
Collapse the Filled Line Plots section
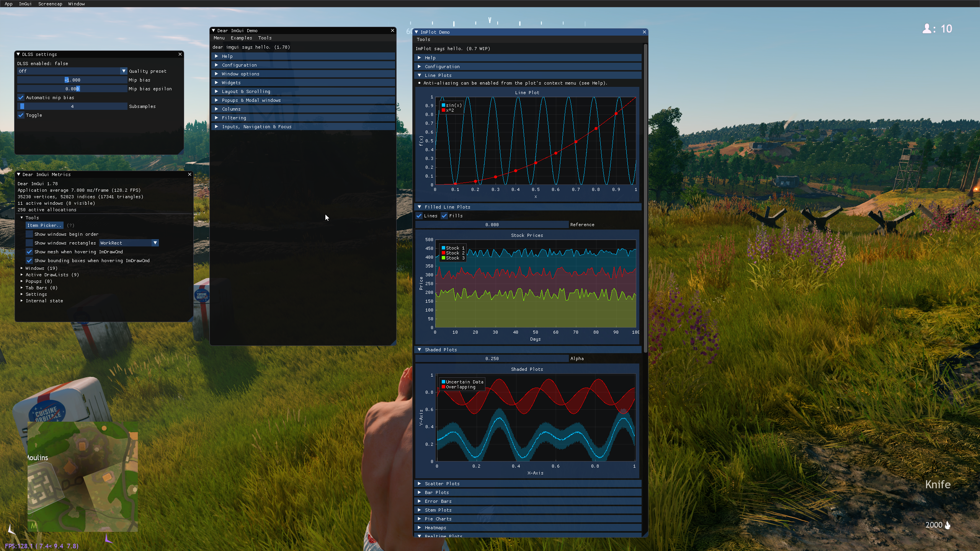pyautogui.click(x=528, y=207)
